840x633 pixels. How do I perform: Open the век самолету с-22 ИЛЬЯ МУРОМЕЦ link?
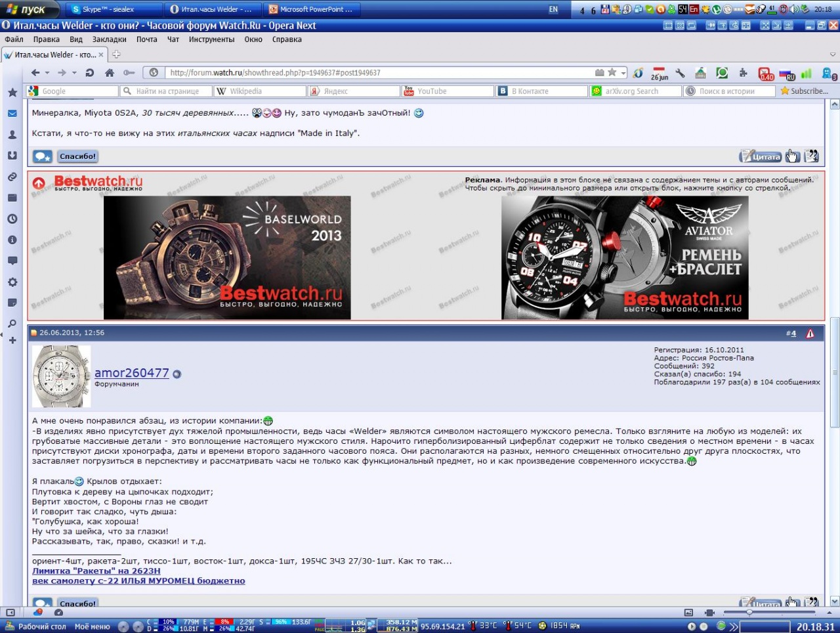coord(138,580)
